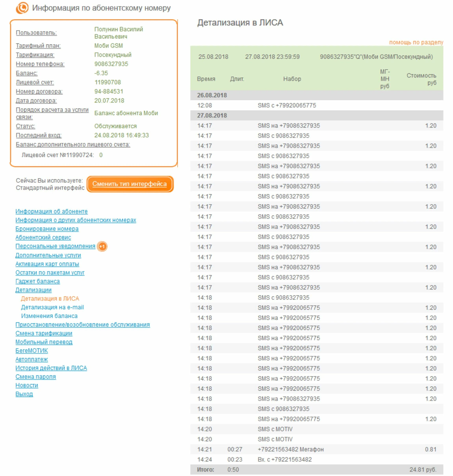
Task: Click 'Лицевой счет №11990724:' row
Action: tap(62, 155)
